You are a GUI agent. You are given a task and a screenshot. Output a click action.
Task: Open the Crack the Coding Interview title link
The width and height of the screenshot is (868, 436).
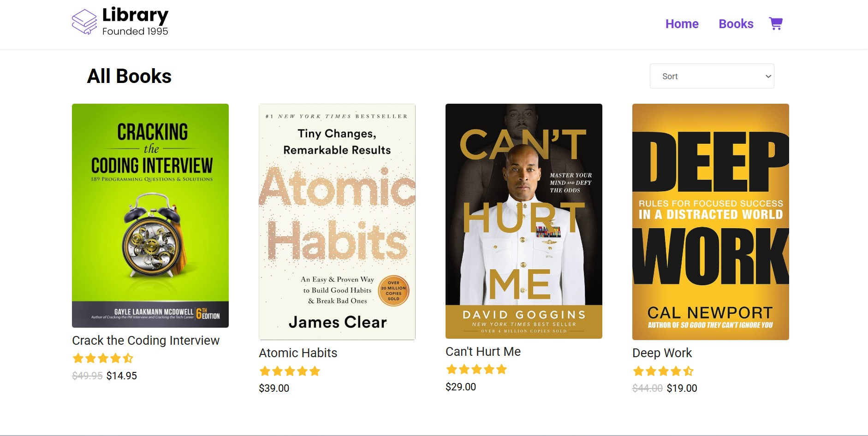(146, 341)
